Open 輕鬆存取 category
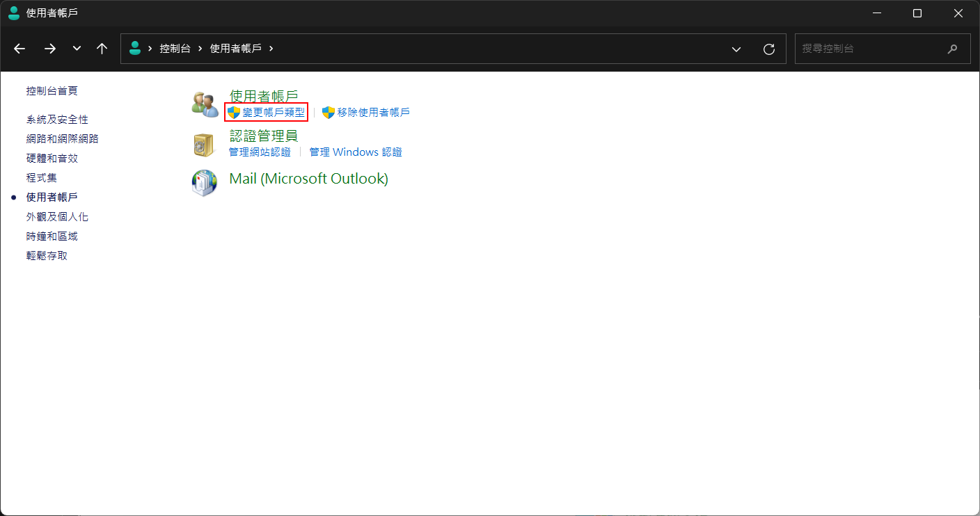The image size is (980, 516). coord(47,256)
